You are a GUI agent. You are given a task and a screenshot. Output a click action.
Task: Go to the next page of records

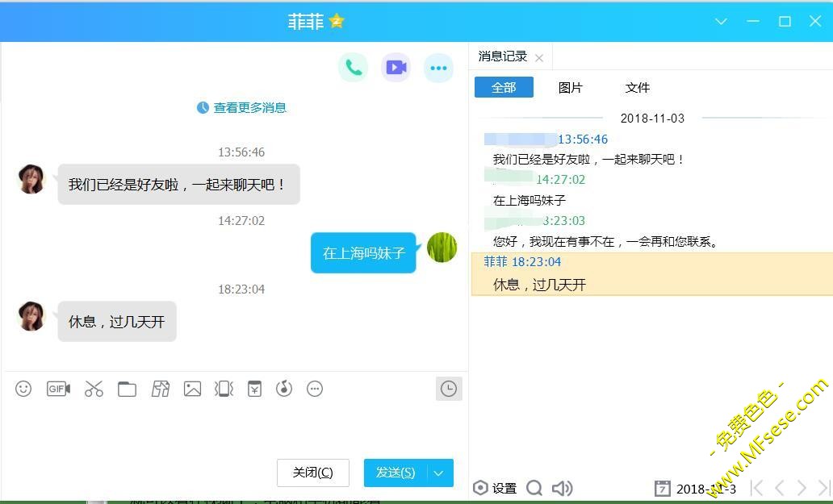coord(802,488)
